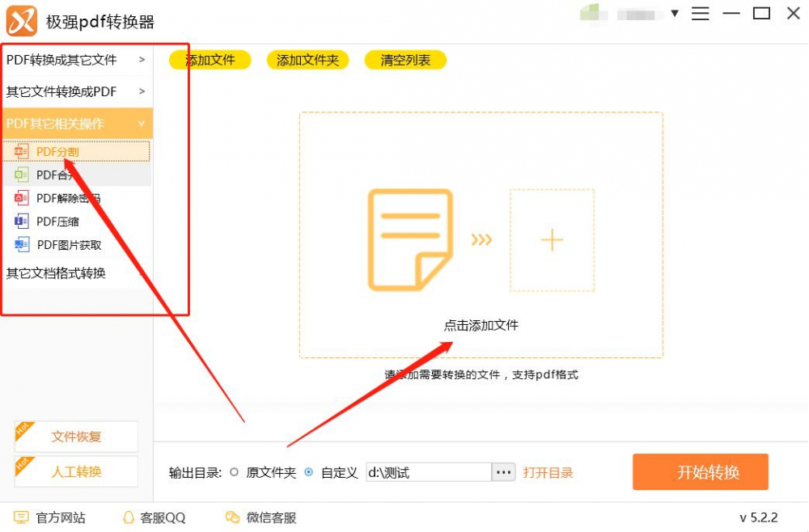Start conversion with 开始转换 button

(700, 471)
